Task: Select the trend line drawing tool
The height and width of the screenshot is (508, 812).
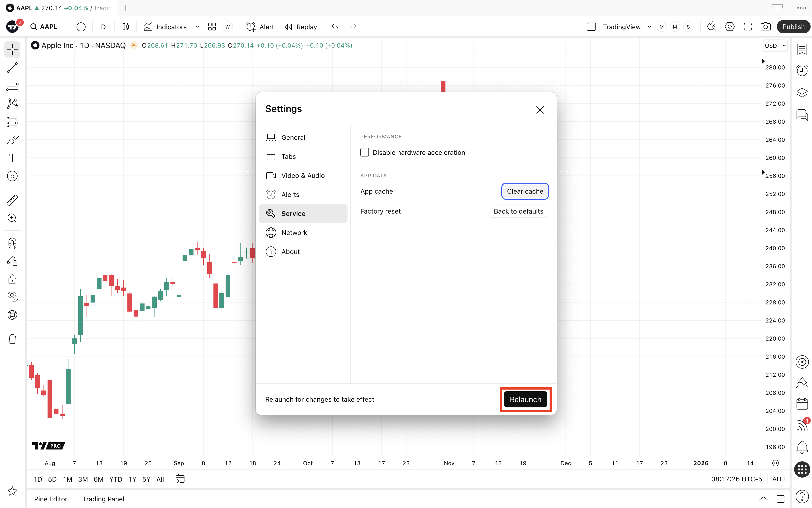Action: tap(12, 68)
